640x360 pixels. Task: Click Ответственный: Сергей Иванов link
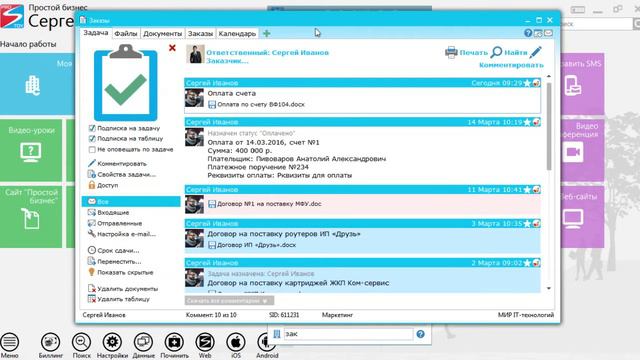267,52
